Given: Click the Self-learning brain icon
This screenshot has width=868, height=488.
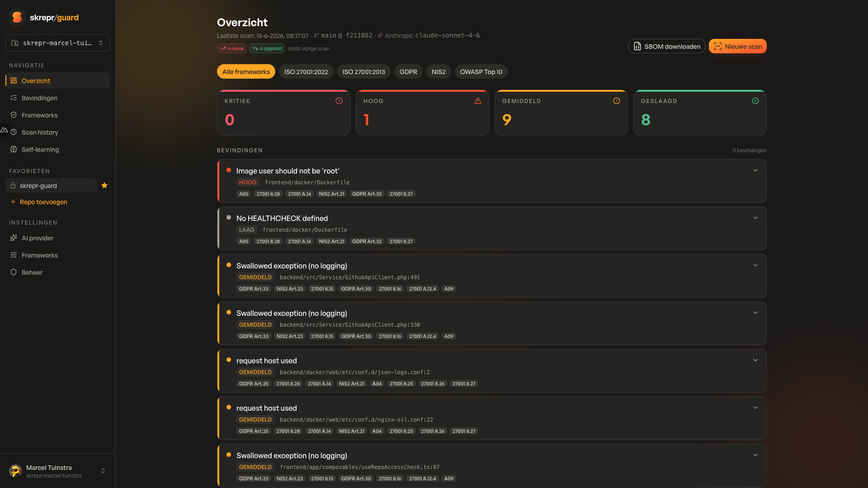Looking at the screenshot, I should [x=14, y=149].
